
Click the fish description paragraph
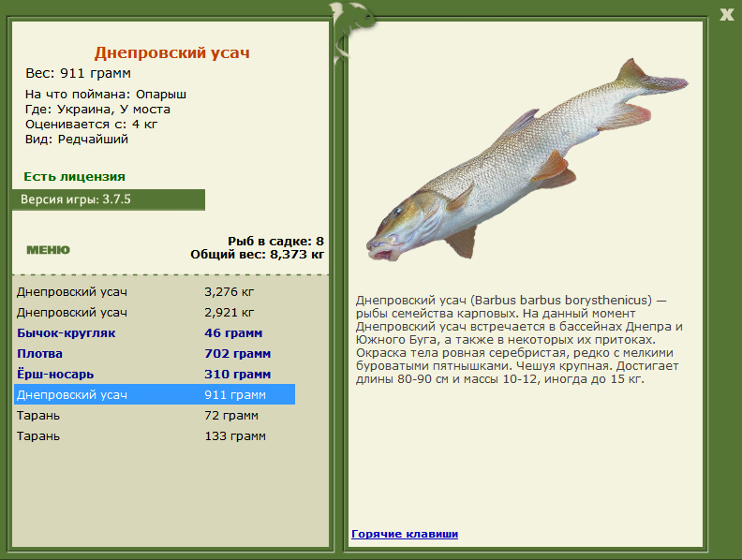click(x=519, y=340)
